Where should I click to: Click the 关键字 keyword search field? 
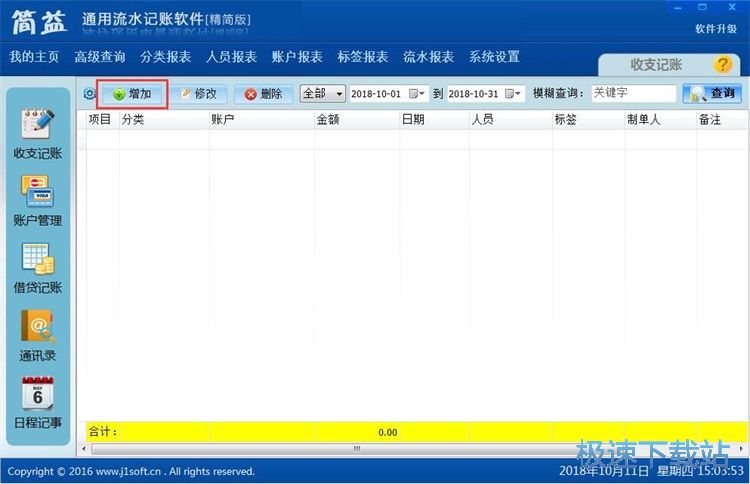pyautogui.click(x=633, y=93)
